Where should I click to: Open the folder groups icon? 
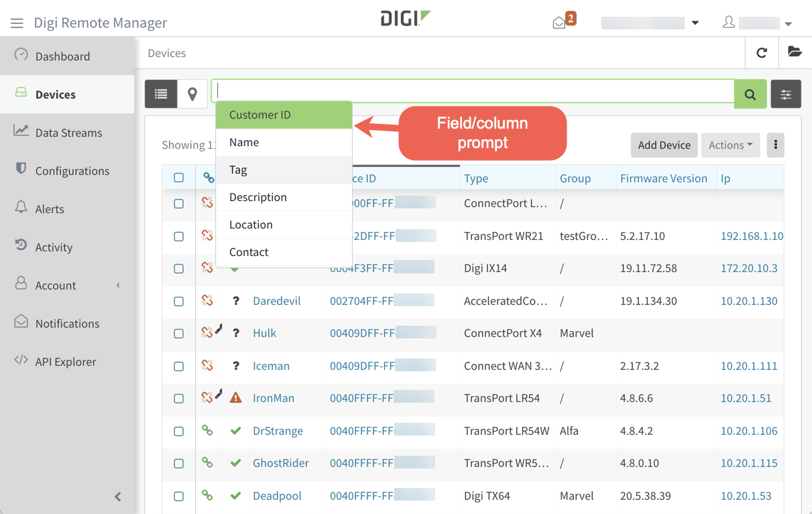pos(795,52)
